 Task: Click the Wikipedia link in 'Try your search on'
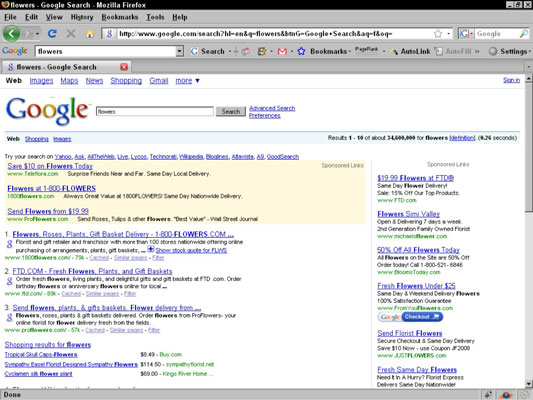(191, 156)
